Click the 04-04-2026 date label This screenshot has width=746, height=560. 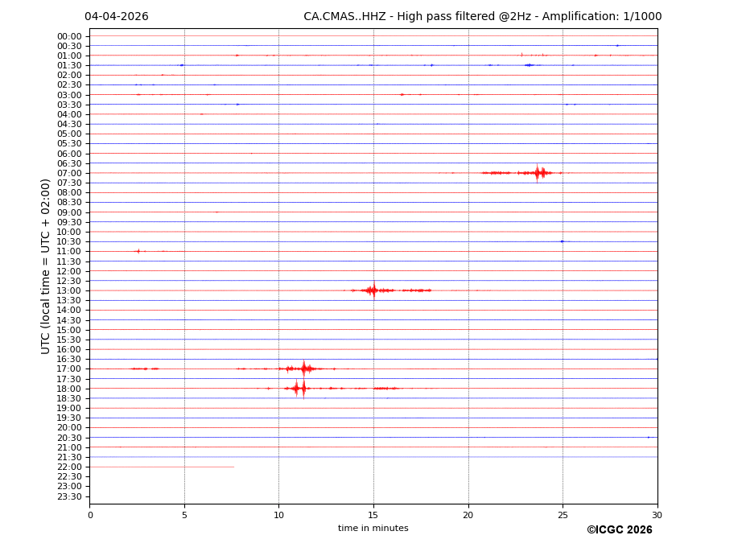point(117,17)
